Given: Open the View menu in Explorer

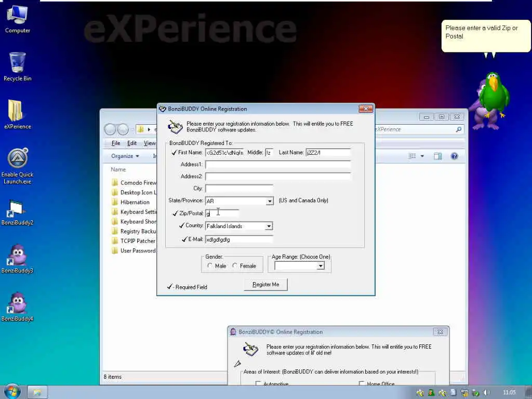Looking at the screenshot, I should 149,143.
